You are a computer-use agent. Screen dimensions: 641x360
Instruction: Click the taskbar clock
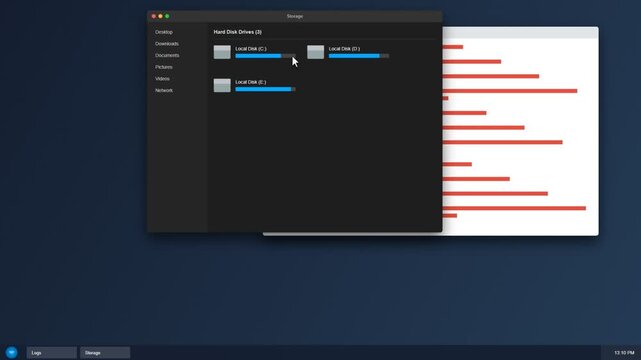(x=624, y=353)
